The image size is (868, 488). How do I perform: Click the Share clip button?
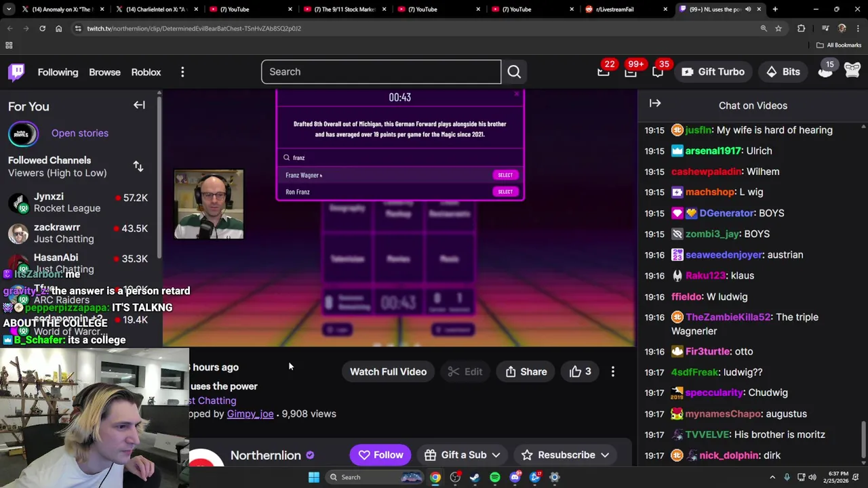pyautogui.click(x=526, y=371)
